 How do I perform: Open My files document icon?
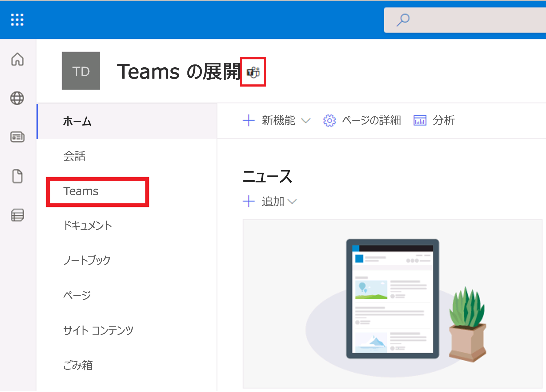pos(17,176)
